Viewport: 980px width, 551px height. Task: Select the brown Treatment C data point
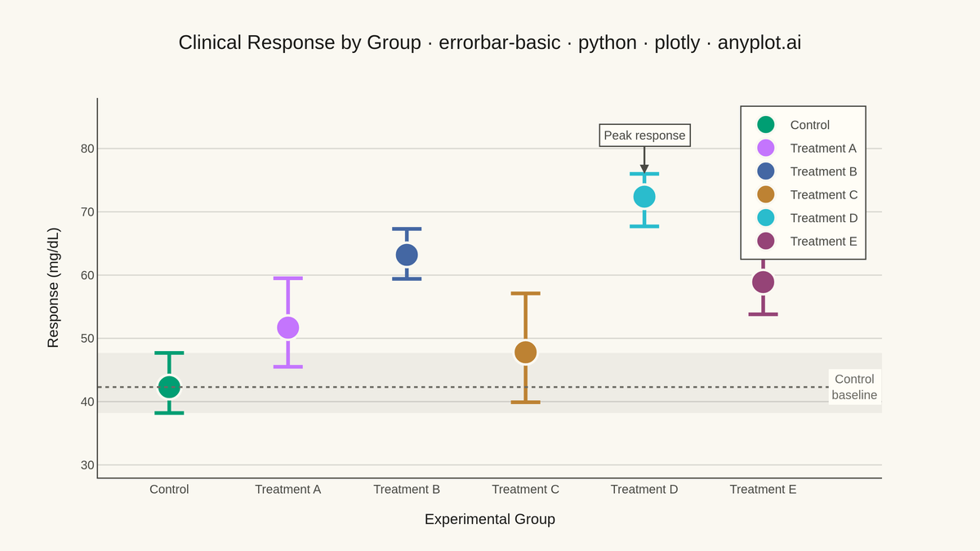526,353
